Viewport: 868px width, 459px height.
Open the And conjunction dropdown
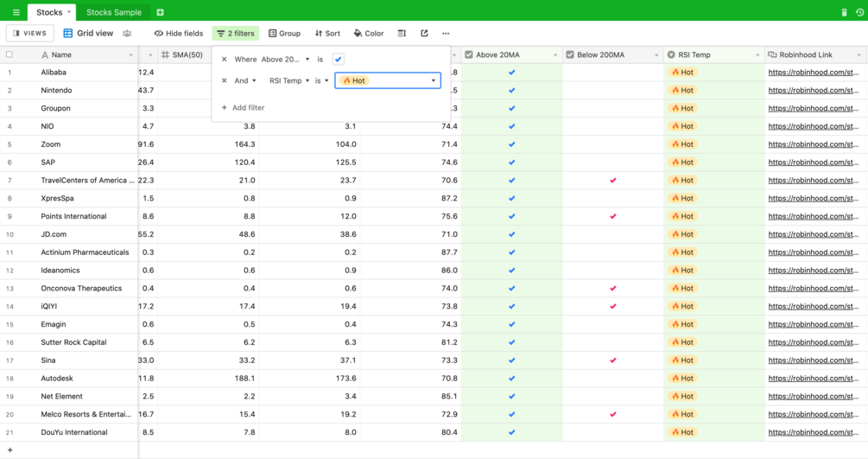tap(245, 80)
